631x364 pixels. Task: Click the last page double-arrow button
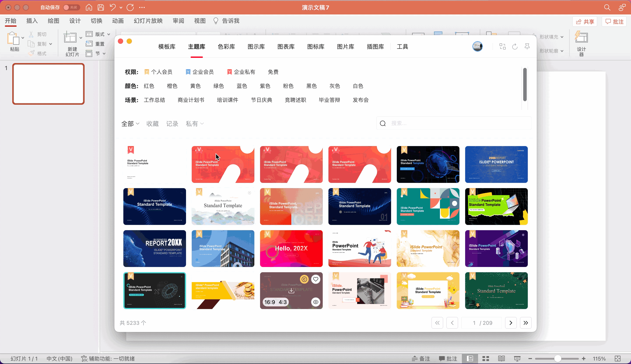tap(525, 323)
